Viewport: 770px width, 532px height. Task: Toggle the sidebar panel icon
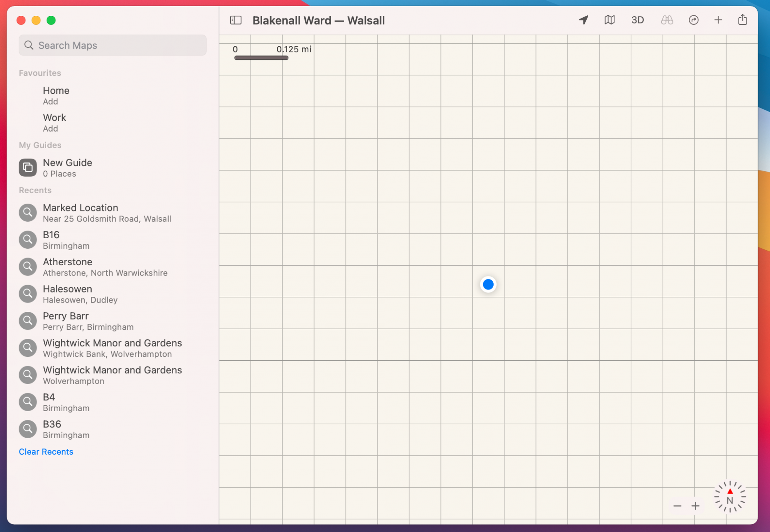236,20
